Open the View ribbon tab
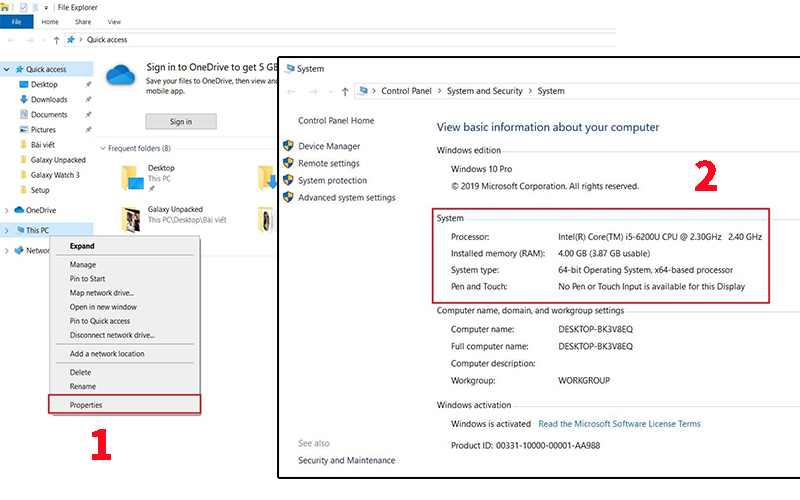Screen dimensions: 800x500 114,21
